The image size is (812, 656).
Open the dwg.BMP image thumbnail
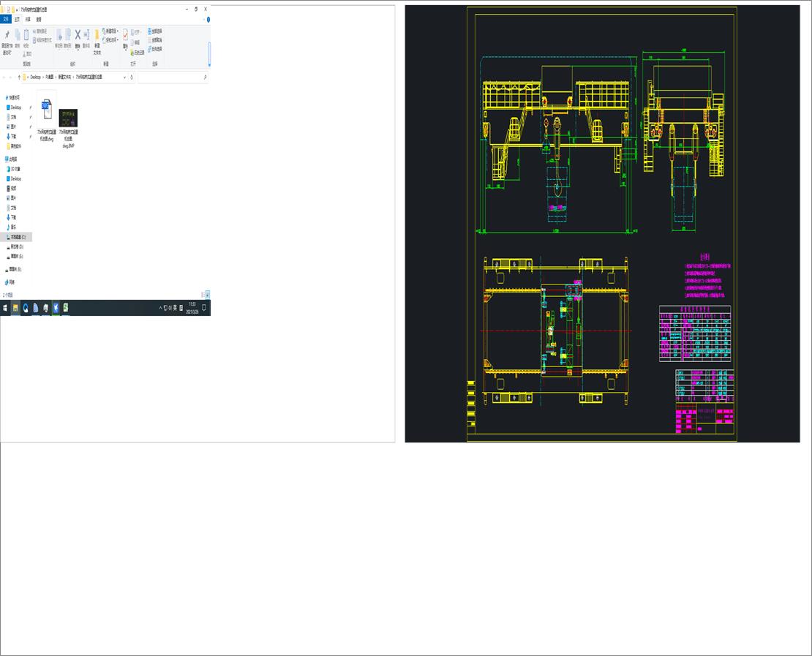[x=67, y=117]
